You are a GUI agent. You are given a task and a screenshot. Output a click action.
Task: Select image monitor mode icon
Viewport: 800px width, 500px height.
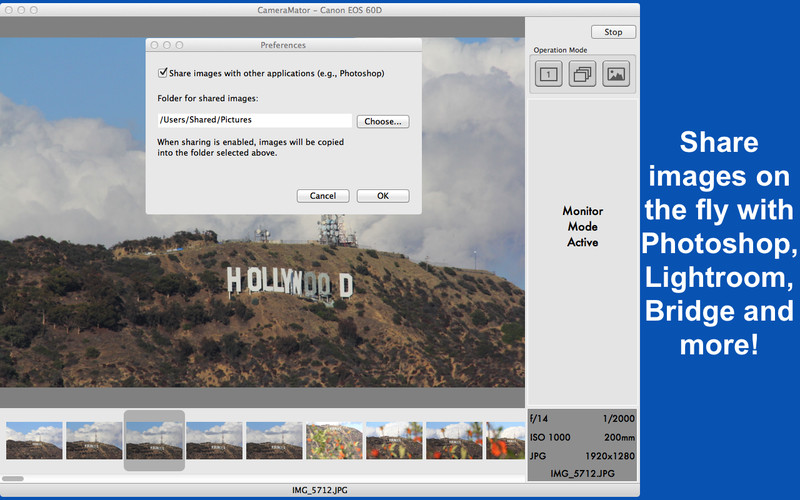click(x=616, y=74)
